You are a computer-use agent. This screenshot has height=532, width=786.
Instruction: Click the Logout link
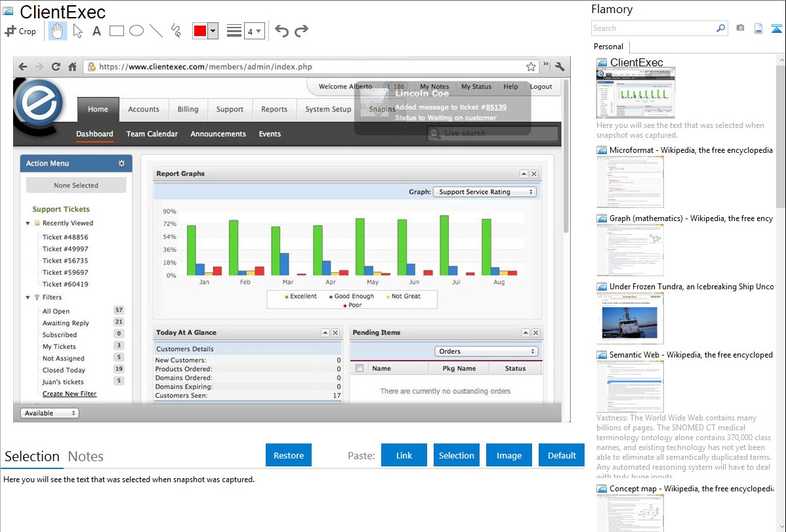tap(541, 86)
